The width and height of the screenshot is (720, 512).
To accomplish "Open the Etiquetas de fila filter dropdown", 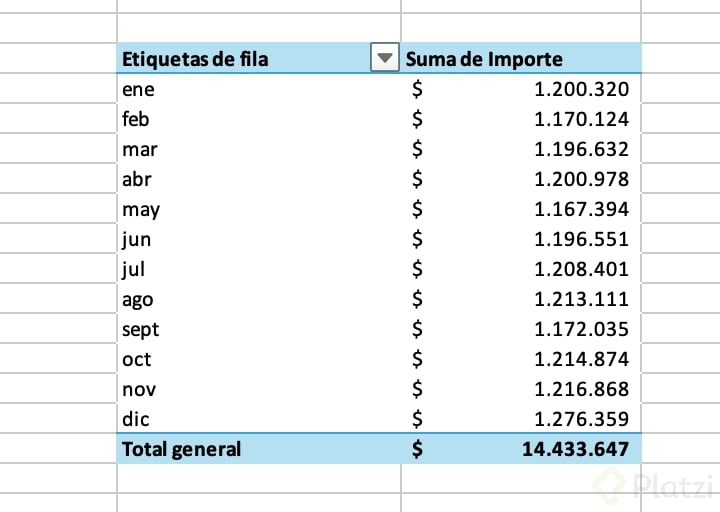I will [x=384, y=59].
